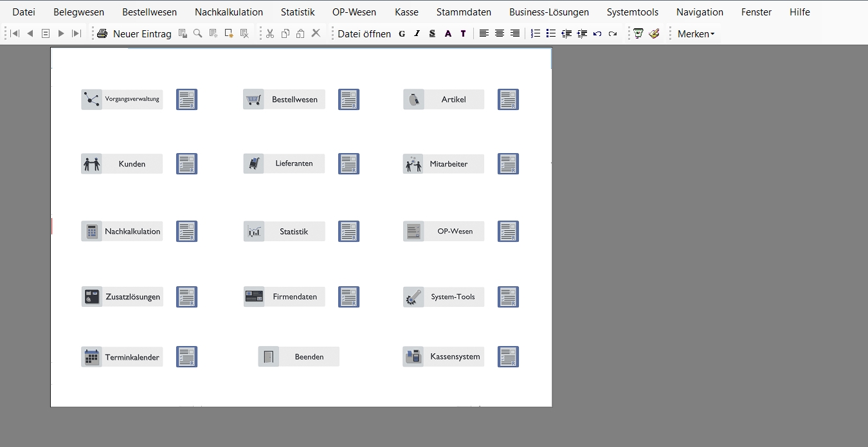The height and width of the screenshot is (447, 868).
Task: Decrease the text indent
Action: [x=566, y=33]
